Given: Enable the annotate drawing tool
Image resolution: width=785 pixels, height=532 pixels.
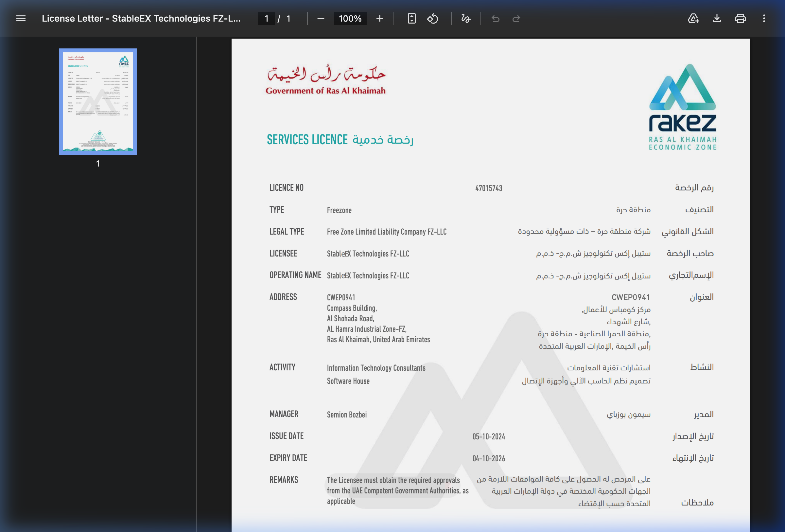Looking at the screenshot, I should click(465, 19).
